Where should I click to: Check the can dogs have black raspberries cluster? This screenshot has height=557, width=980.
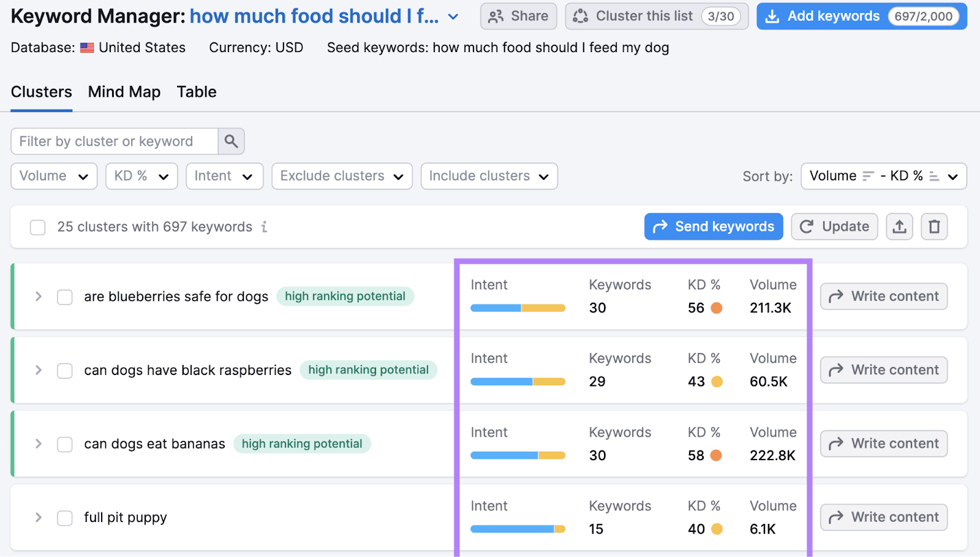[65, 371]
